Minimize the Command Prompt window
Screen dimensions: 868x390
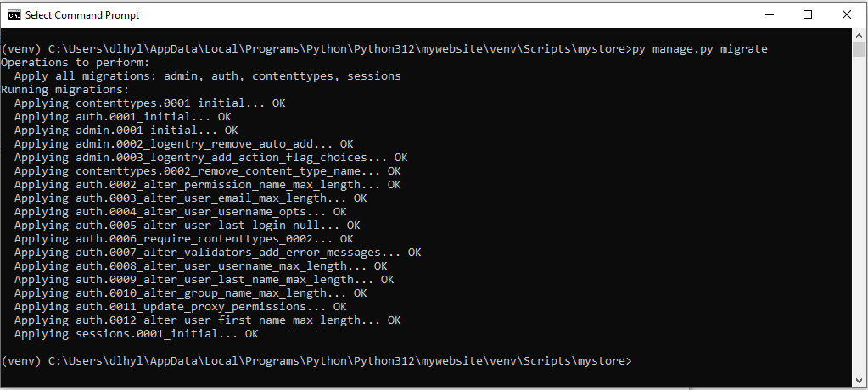coord(769,14)
